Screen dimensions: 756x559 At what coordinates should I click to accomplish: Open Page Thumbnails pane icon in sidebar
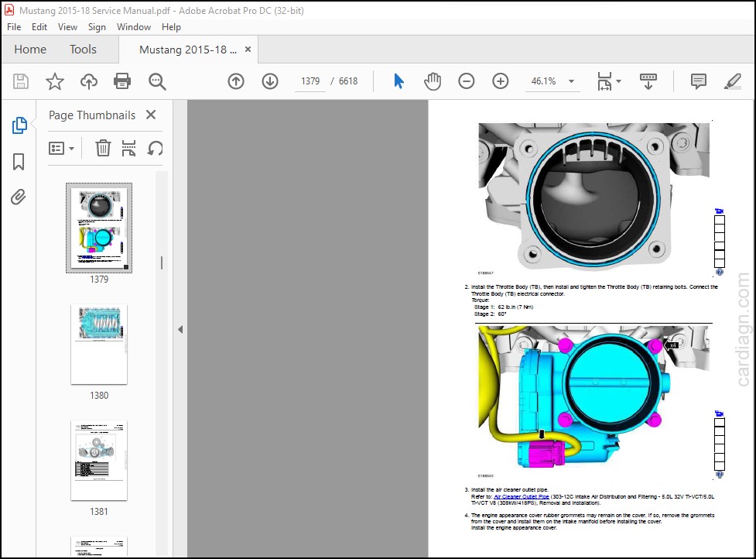coord(19,125)
